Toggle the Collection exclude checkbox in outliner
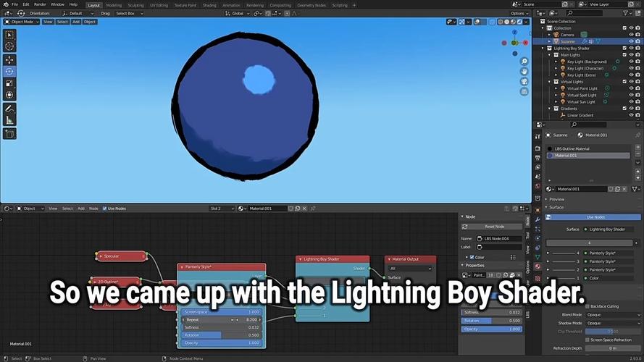644x362 pixels. pyautogui.click(x=624, y=28)
